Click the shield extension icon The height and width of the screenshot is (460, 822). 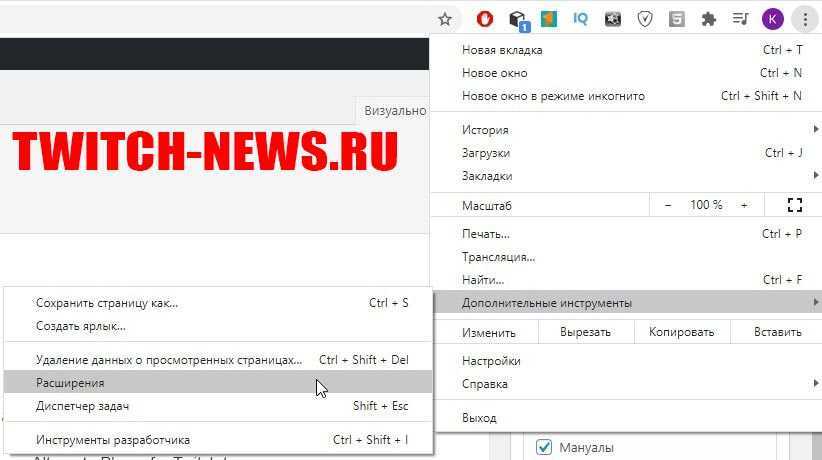click(645, 19)
